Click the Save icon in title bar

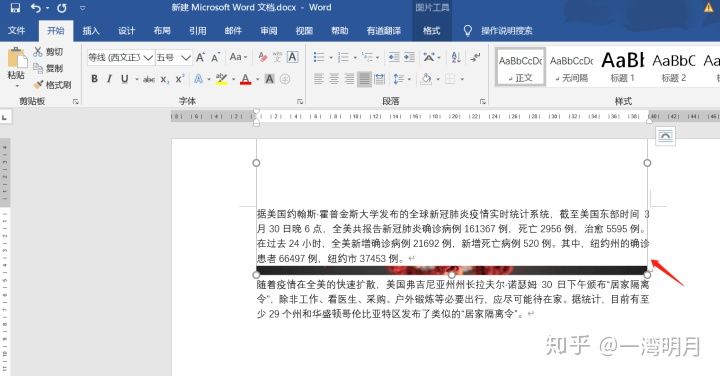tap(15, 8)
